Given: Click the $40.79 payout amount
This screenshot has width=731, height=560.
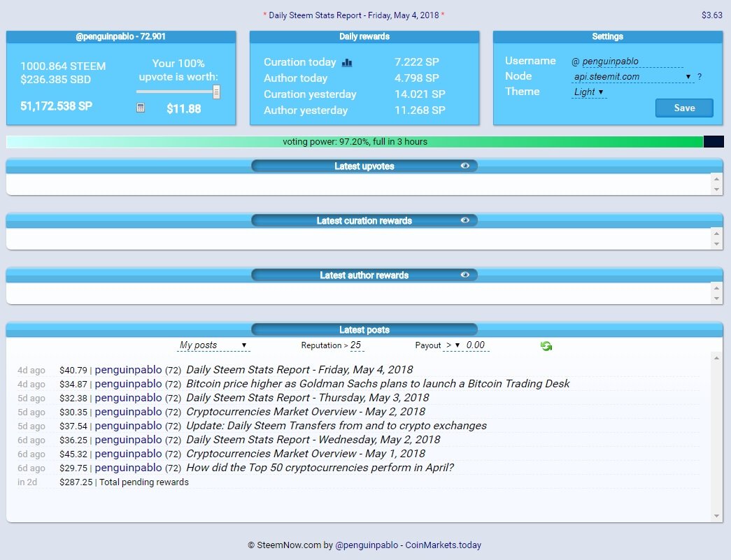Looking at the screenshot, I should [x=73, y=371].
